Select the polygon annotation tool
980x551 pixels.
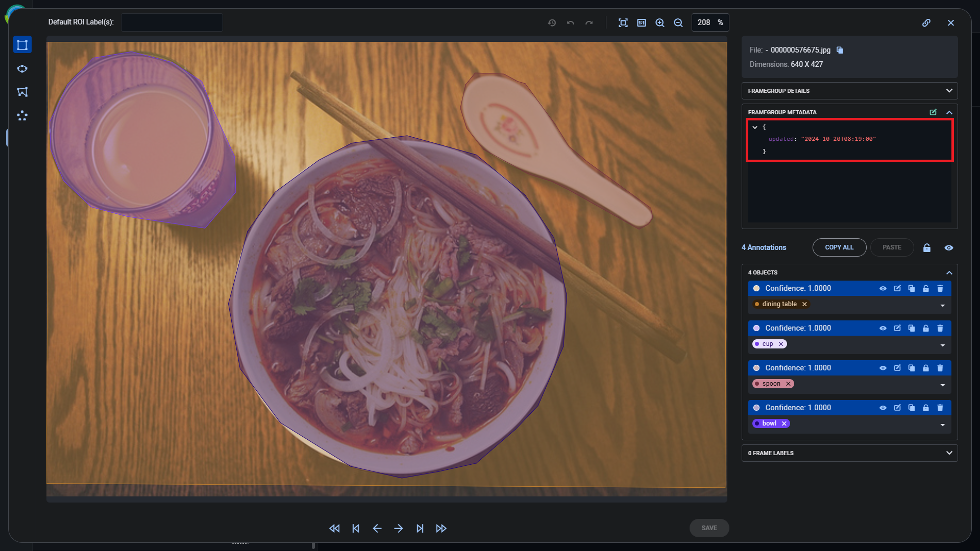pyautogui.click(x=22, y=92)
